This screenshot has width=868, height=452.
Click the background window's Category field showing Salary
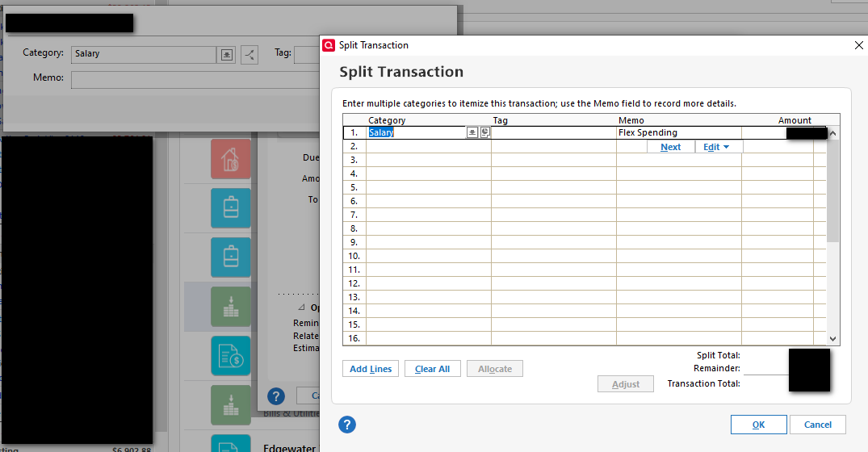144,54
